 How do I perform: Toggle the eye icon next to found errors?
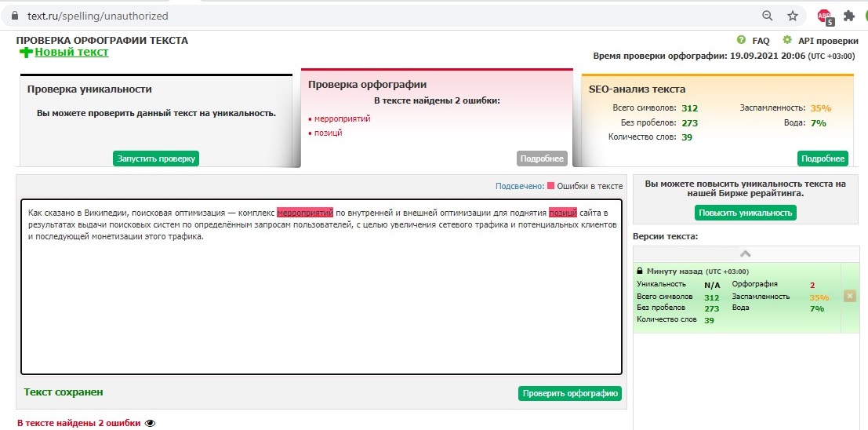[x=151, y=423]
